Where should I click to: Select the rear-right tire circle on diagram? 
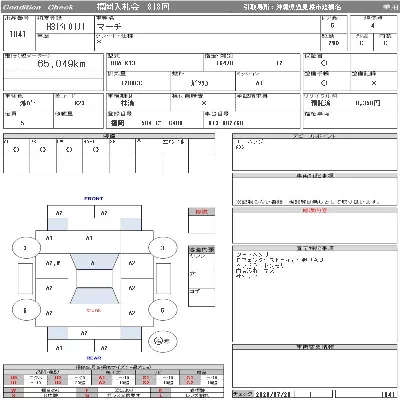[162, 310]
